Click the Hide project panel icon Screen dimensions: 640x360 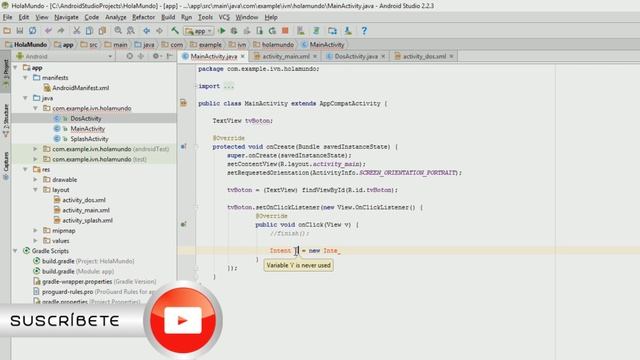tap(170, 56)
